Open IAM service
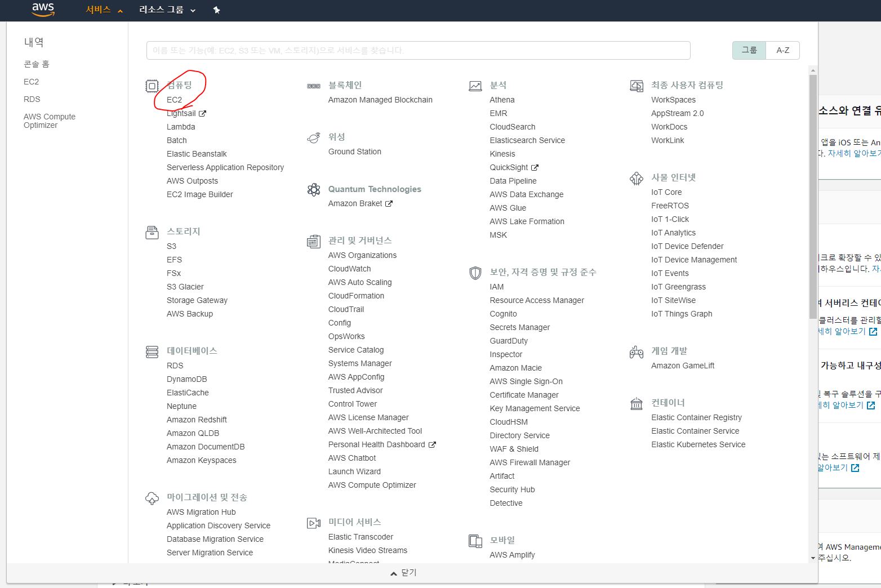 click(x=497, y=287)
